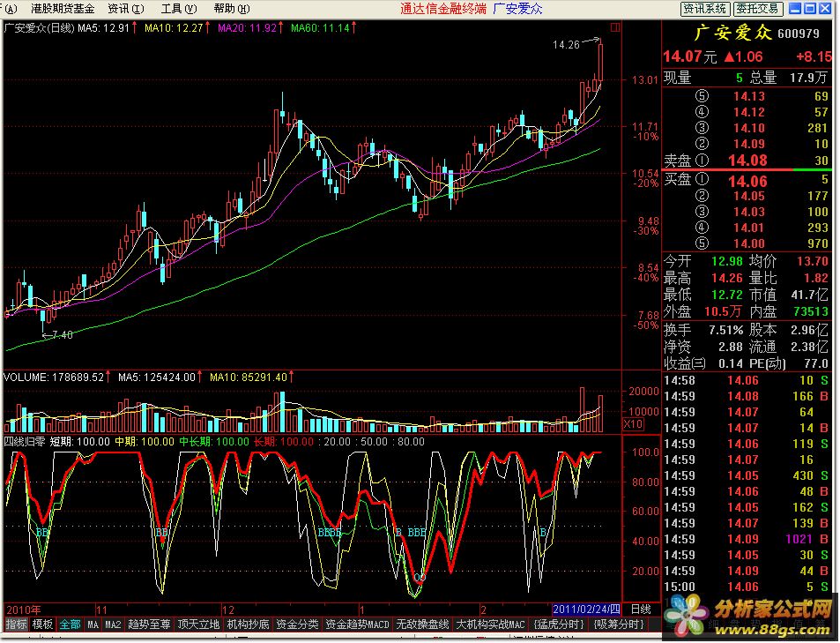
Task: Click the 卖盘① price 14.08
Action: [747, 161]
